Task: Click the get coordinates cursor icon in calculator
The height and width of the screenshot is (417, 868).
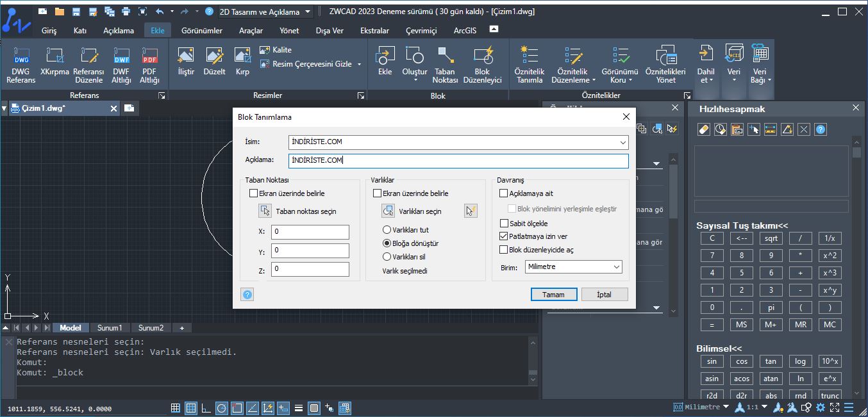Action: 753,129
